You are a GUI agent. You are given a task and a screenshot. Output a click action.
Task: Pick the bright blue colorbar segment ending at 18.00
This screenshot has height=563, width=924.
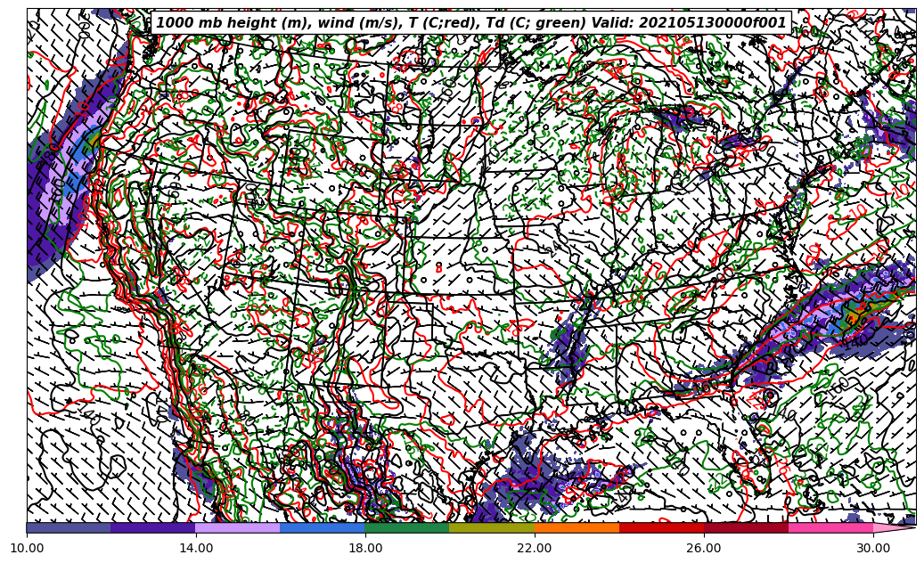point(323,527)
